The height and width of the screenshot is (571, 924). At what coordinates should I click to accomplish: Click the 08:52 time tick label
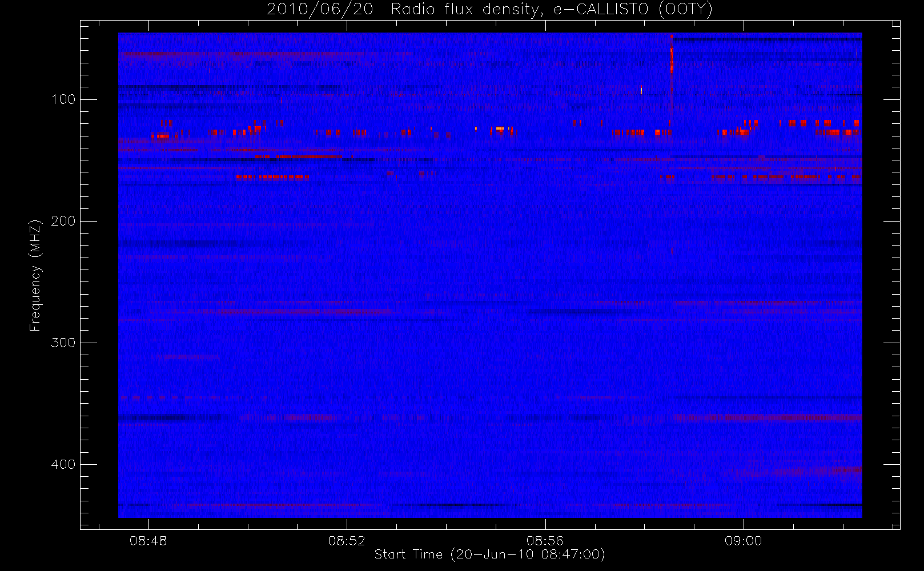347,541
